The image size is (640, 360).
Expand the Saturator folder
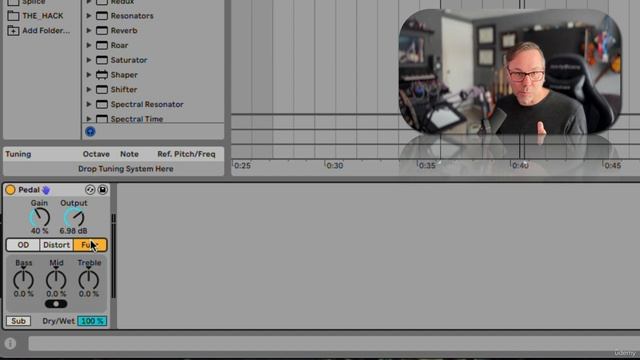click(89, 60)
